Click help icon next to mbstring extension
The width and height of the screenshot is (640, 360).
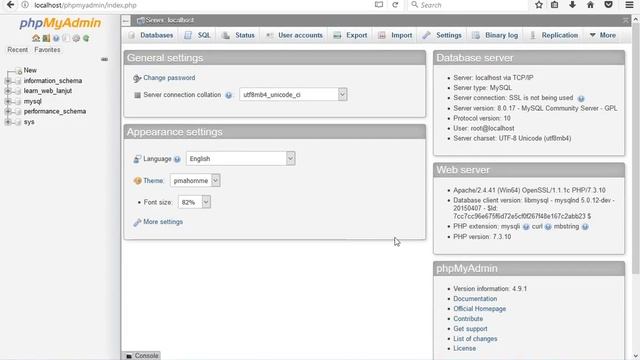(x=585, y=227)
